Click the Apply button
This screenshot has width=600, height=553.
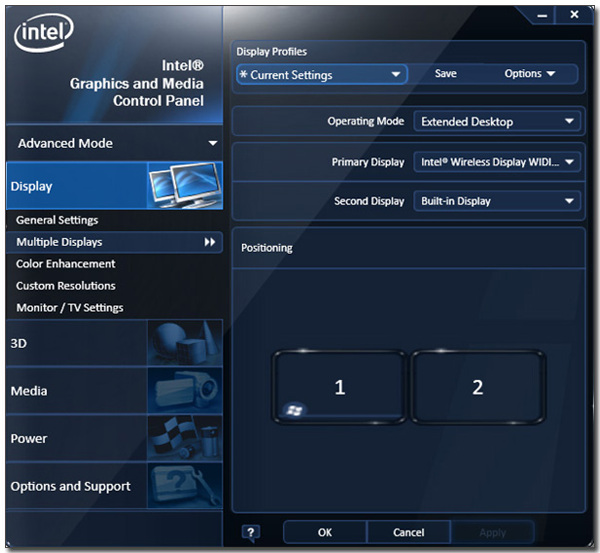(x=492, y=532)
